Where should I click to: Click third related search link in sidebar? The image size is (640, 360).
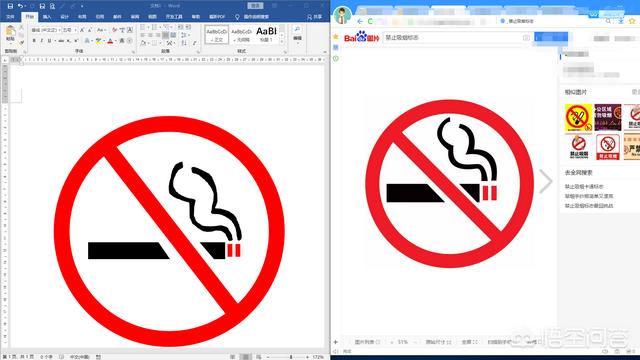click(589, 206)
